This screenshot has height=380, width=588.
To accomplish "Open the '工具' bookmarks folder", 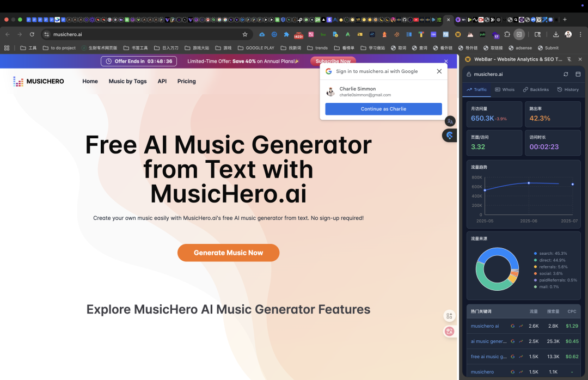I will click(x=28, y=48).
